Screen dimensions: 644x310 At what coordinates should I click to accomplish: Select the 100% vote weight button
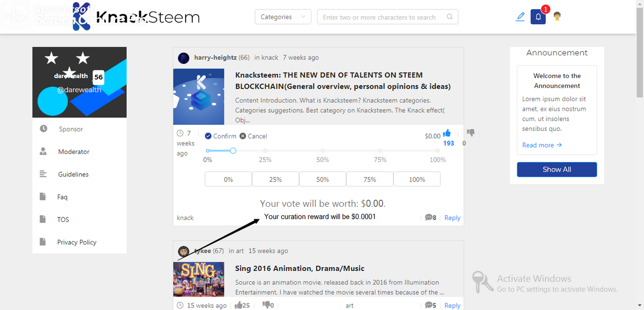[x=417, y=179]
